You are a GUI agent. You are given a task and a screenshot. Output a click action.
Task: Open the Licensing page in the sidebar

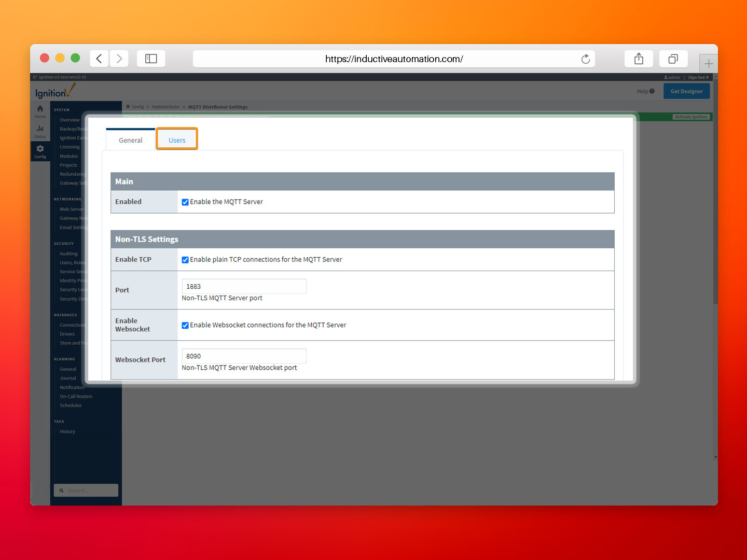[70, 147]
